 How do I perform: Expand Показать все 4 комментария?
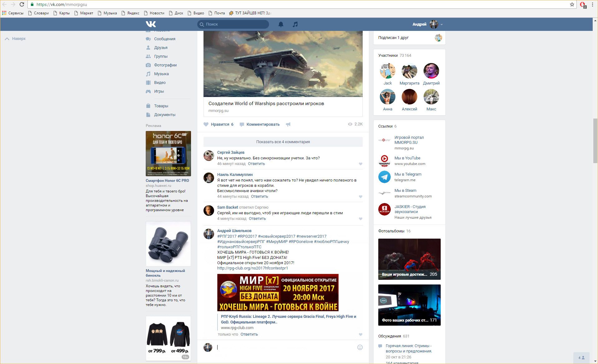[x=283, y=142]
